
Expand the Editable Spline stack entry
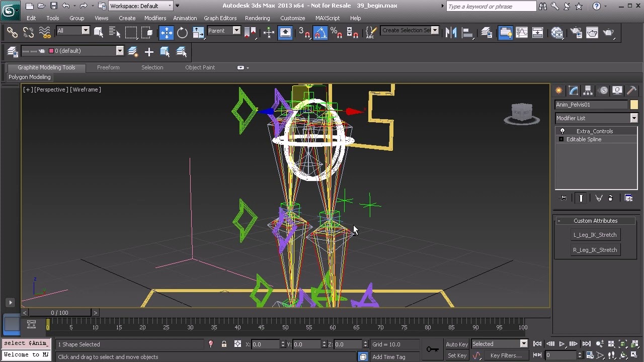click(x=561, y=139)
